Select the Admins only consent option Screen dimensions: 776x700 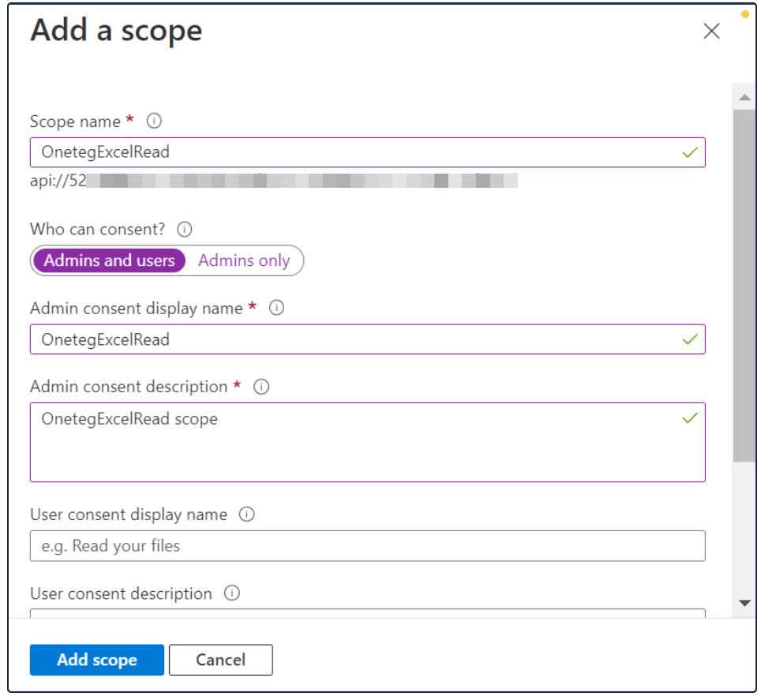(x=244, y=261)
